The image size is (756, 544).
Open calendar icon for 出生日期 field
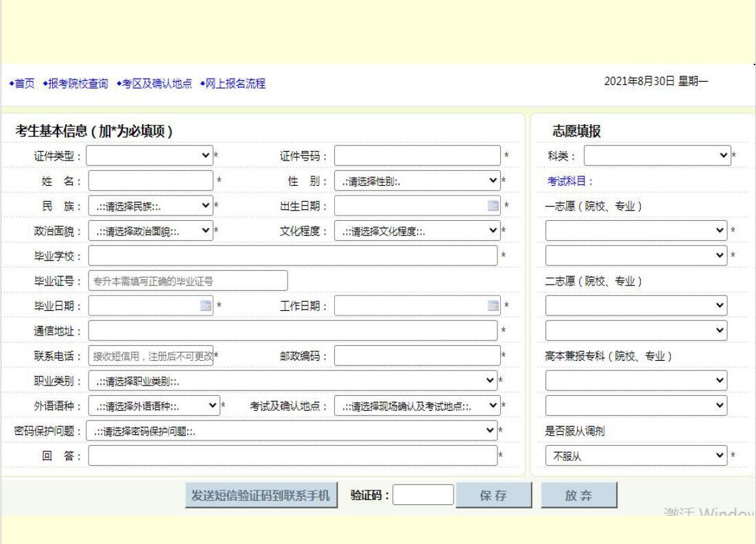coord(493,205)
